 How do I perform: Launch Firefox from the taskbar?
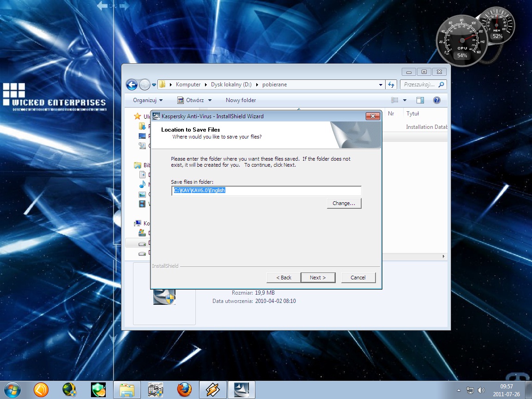click(184, 390)
